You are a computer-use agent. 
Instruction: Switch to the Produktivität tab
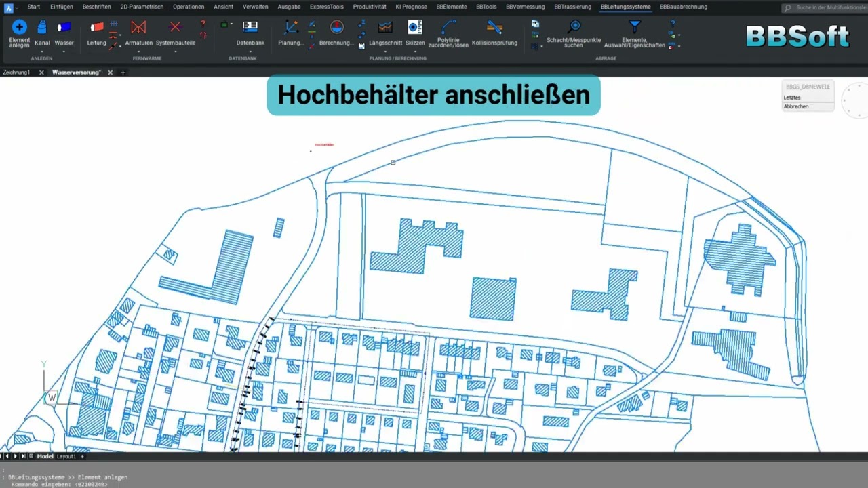[x=370, y=7]
